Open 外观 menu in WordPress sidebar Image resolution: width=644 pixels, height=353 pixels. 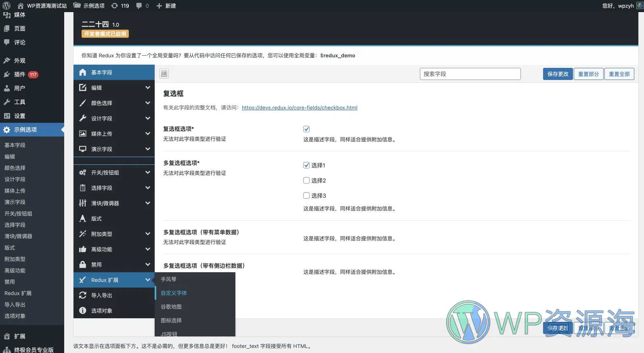coord(32,61)
